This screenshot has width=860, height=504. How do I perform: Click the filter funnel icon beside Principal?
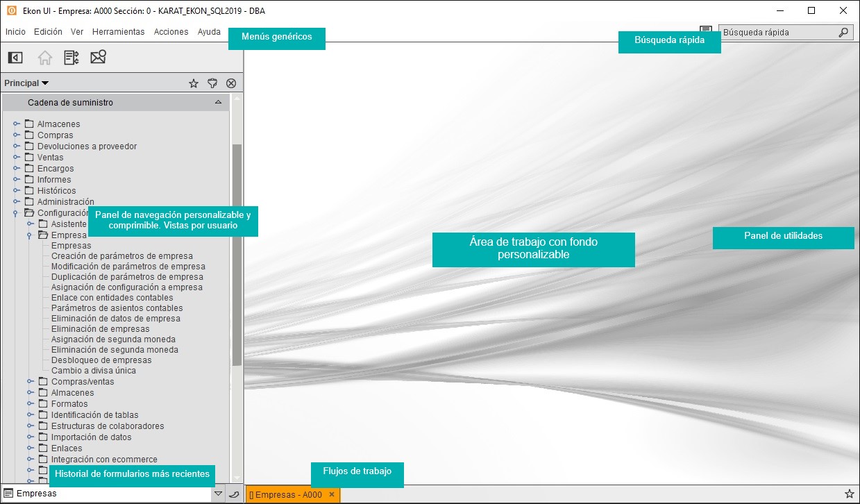point(212,83)
